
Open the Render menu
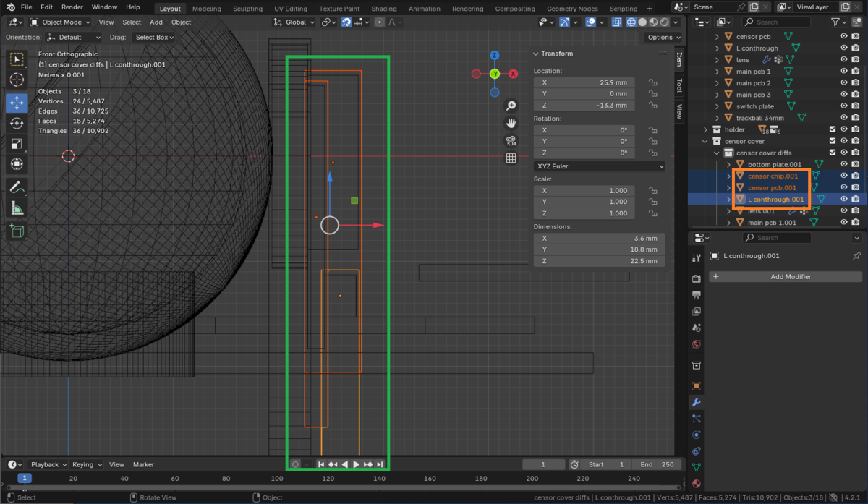pos(72,7)
